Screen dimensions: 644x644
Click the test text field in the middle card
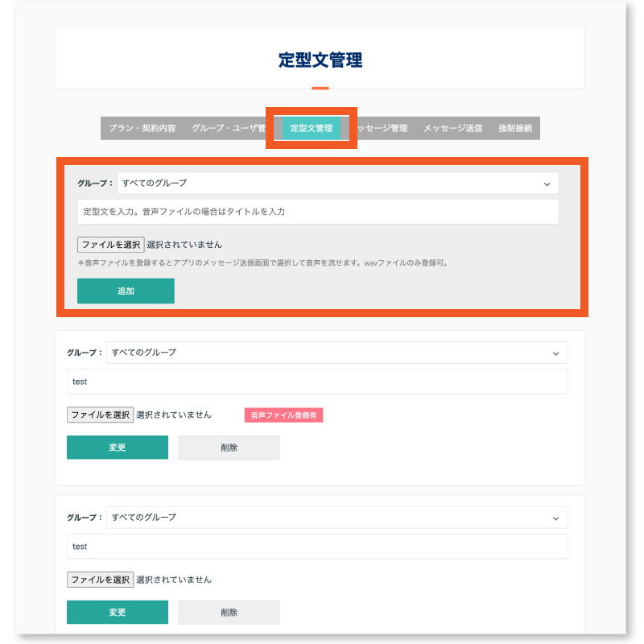coord(317,381)
